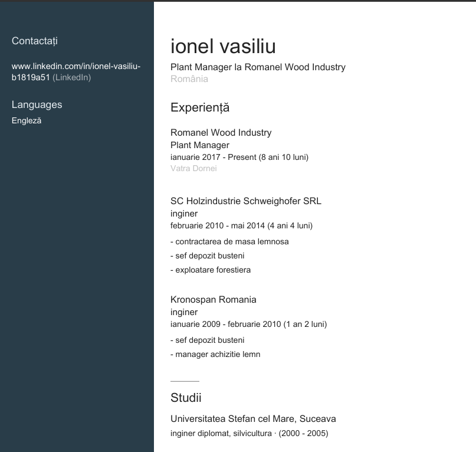Click the ionel vasiliu name title

click(x=223, y=46)
